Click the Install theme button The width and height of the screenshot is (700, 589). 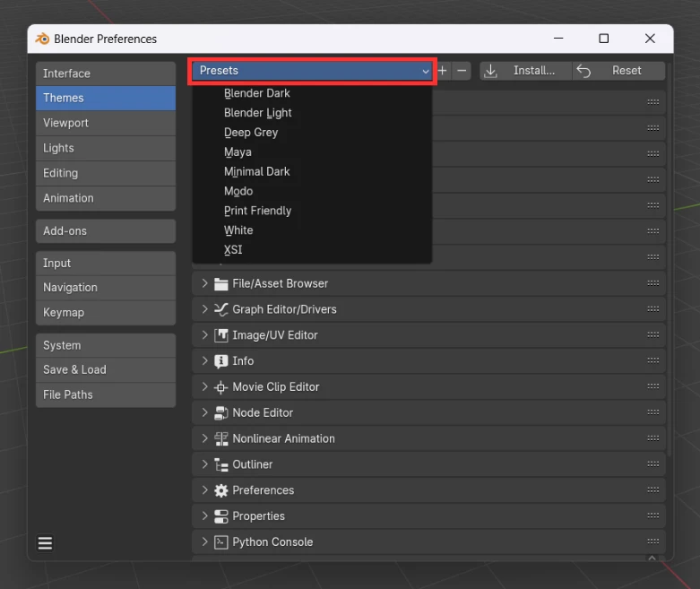click(x=525, y=71)
